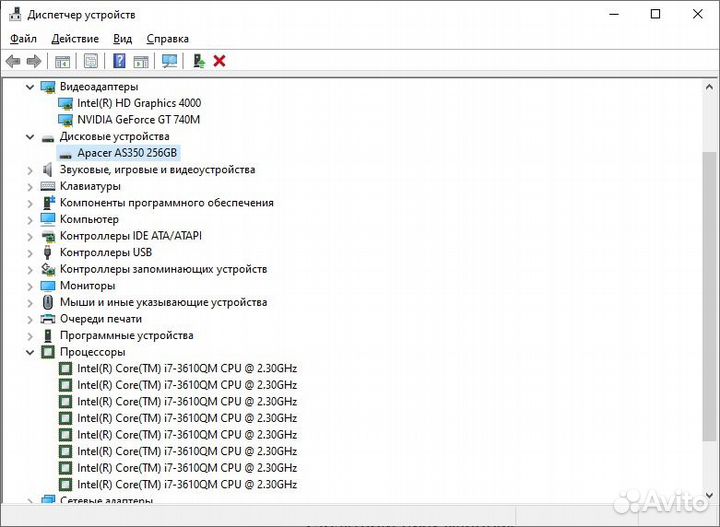
Task: Click the mouse icon of Мыши category
Action: click(x=47, y=302)
